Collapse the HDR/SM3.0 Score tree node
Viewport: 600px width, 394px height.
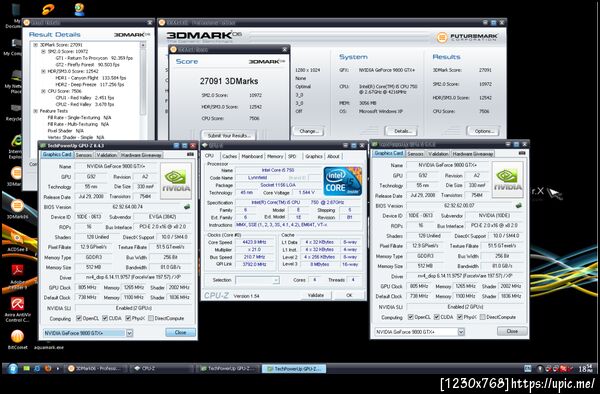(43, 71)
